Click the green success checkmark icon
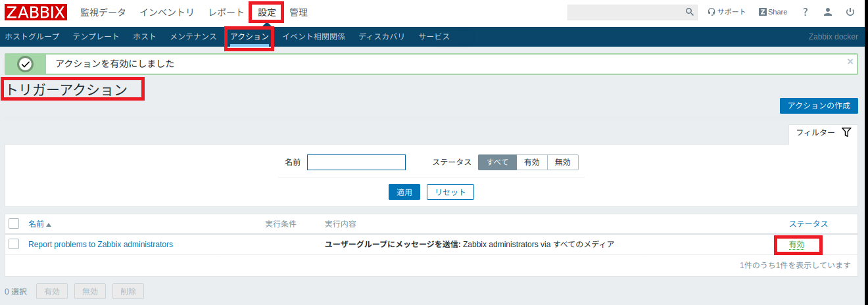 pos(26,64)
